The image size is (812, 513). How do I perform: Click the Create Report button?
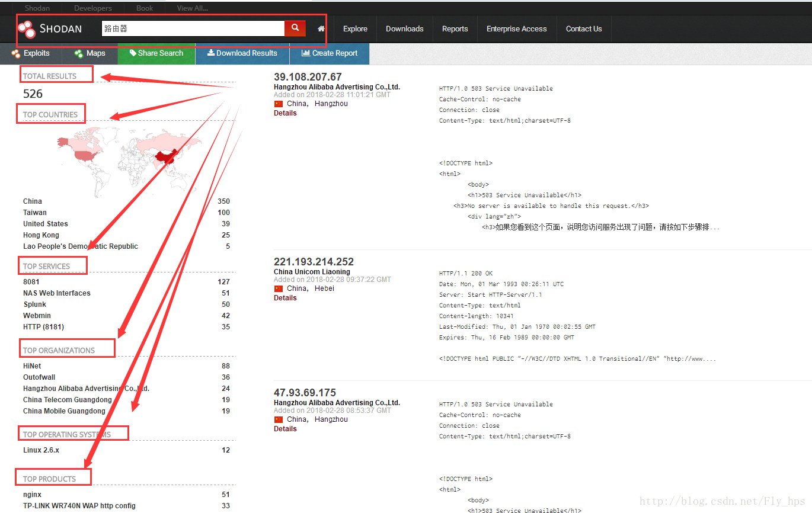(330, 53)
